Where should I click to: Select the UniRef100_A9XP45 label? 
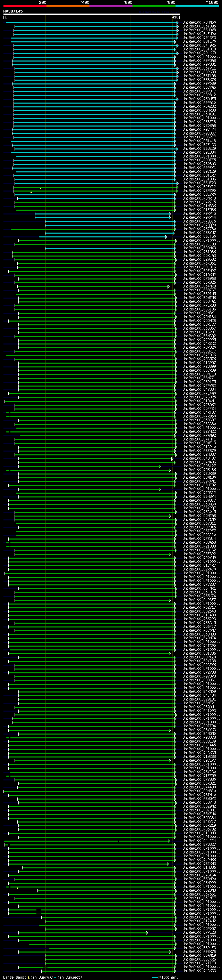(199, 214)
